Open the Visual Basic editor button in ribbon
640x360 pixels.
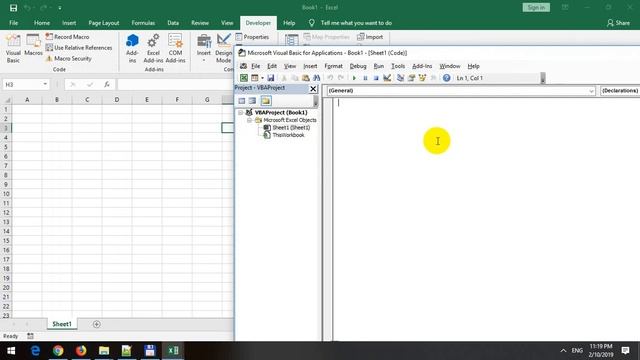[x=13, y=48]
